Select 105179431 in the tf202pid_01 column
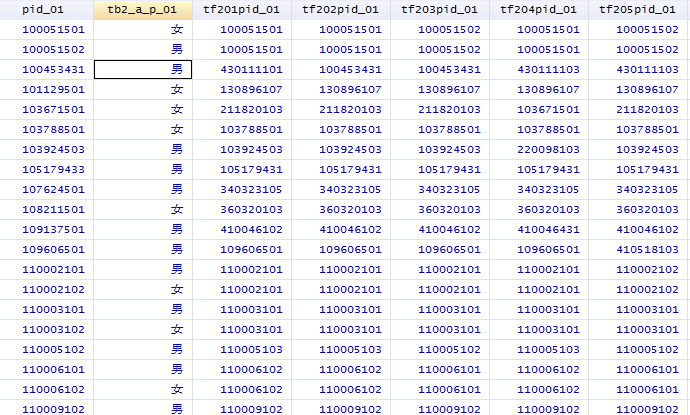690x415 pixels. (x=341, y=170)
